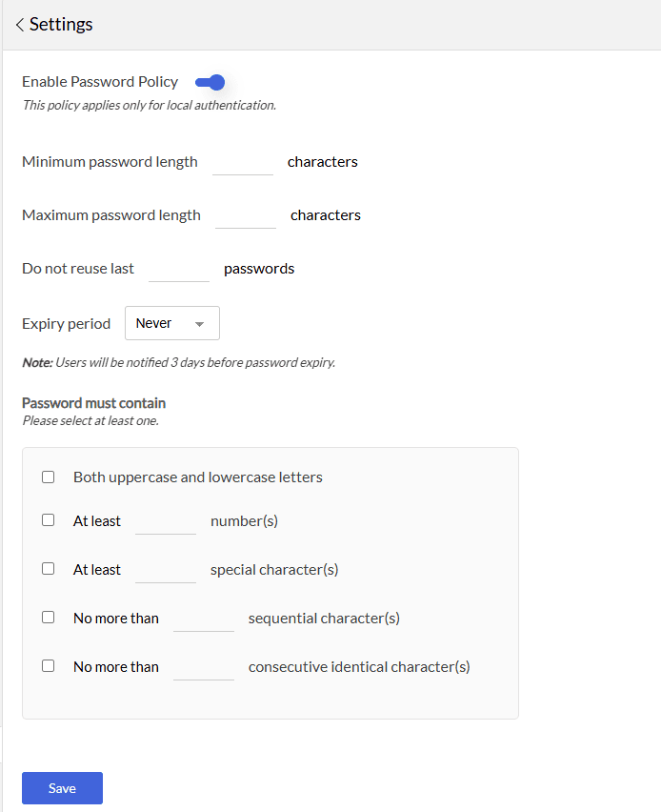The height and width of the screenshot is (812, 661).
Task: Check Both uppercase and lowercase letters
Action: (x=49, y=477)
